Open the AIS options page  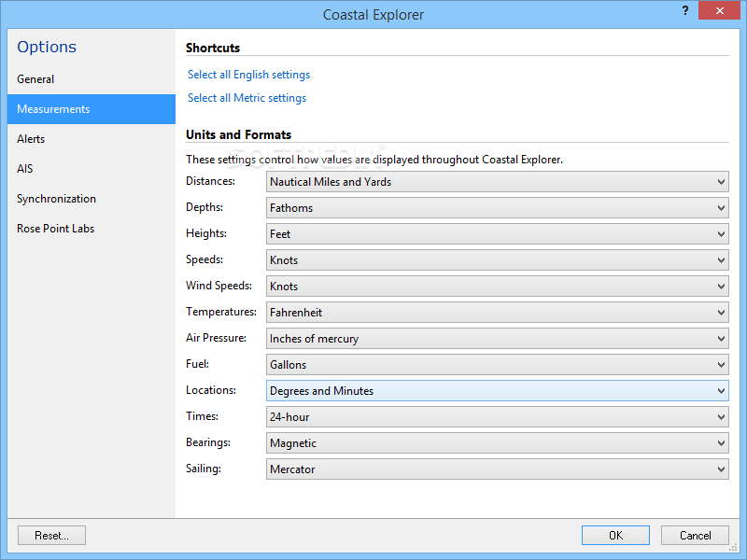click(91, 169)
